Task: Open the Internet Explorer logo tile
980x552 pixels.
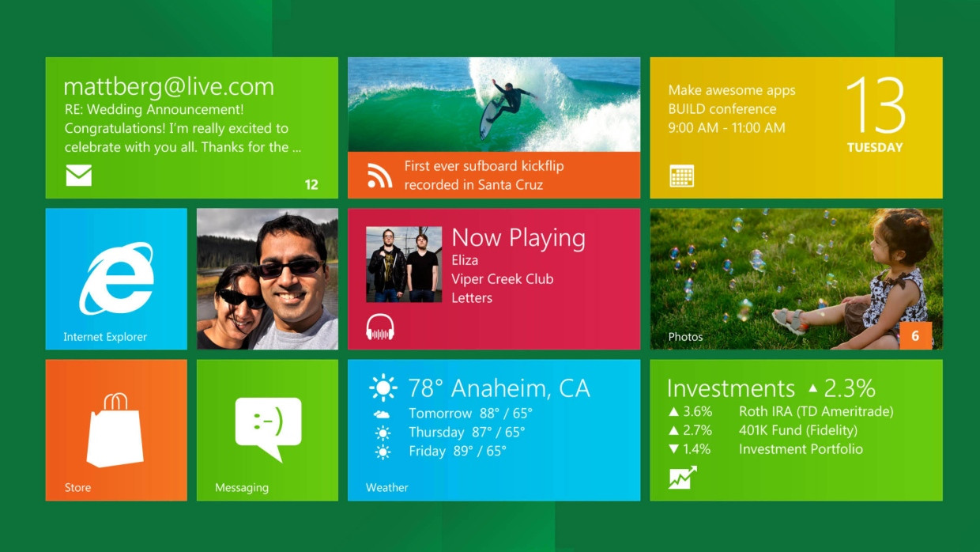Action: pos(116,278)
